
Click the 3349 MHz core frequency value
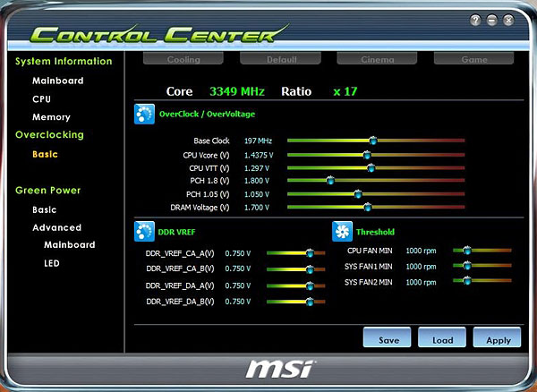click(237, 91)
